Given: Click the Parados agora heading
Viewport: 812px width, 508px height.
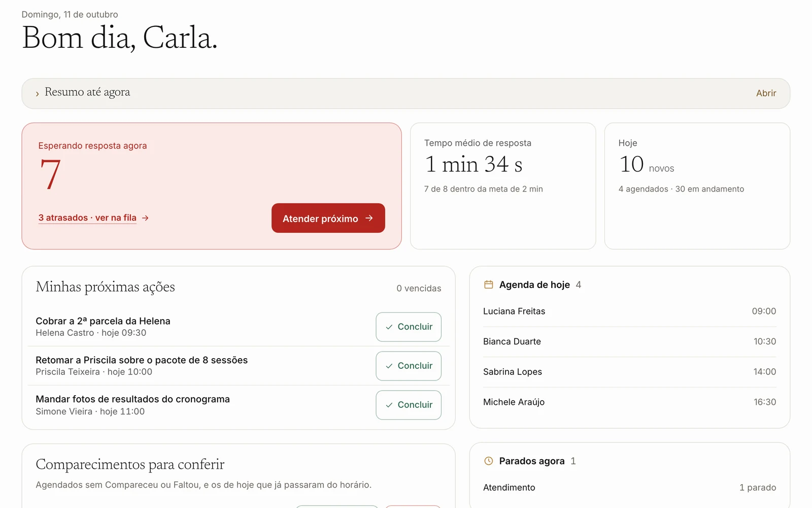Looking at the screenshot, I should [x=531, y=461].
